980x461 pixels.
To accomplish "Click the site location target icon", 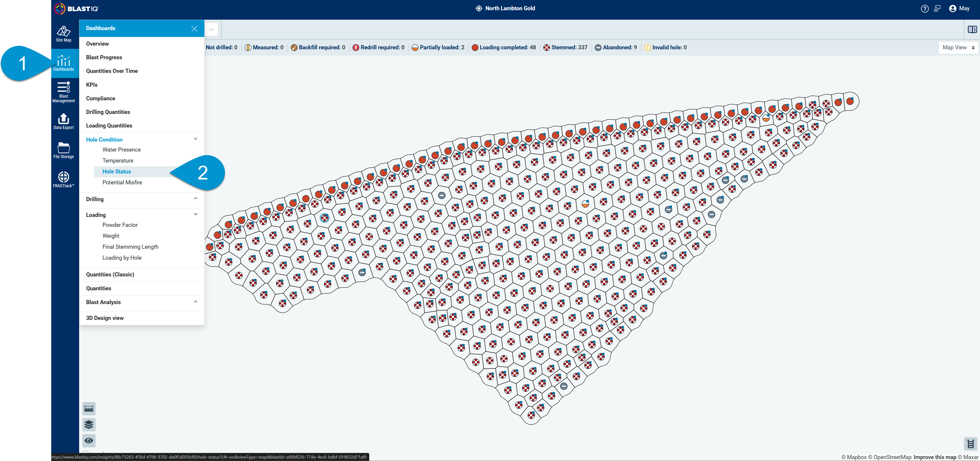I will tap(478, 8).
